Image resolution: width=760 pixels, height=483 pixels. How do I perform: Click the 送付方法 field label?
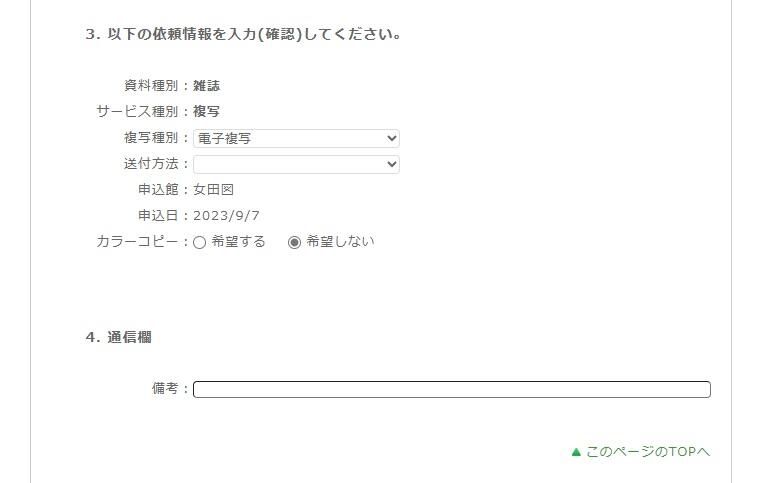[x=151, y=163]
